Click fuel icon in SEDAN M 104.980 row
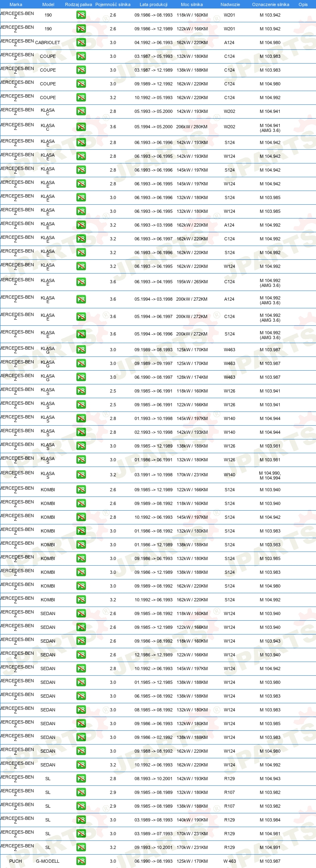Screen dimensions: 316x868 click(81, 751)
